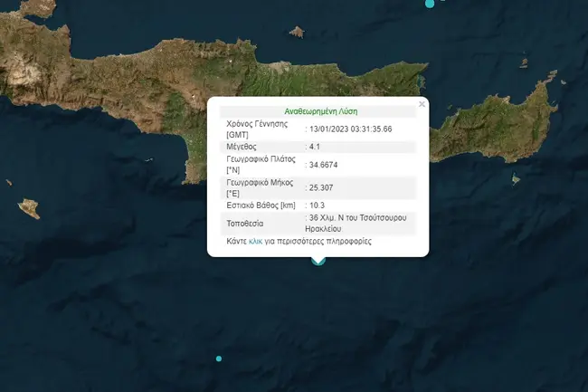Image resolution: width=588 pixels, height=392 pixels.
Task: Click the focal depth value 10.3
Action: click(319, 207)
